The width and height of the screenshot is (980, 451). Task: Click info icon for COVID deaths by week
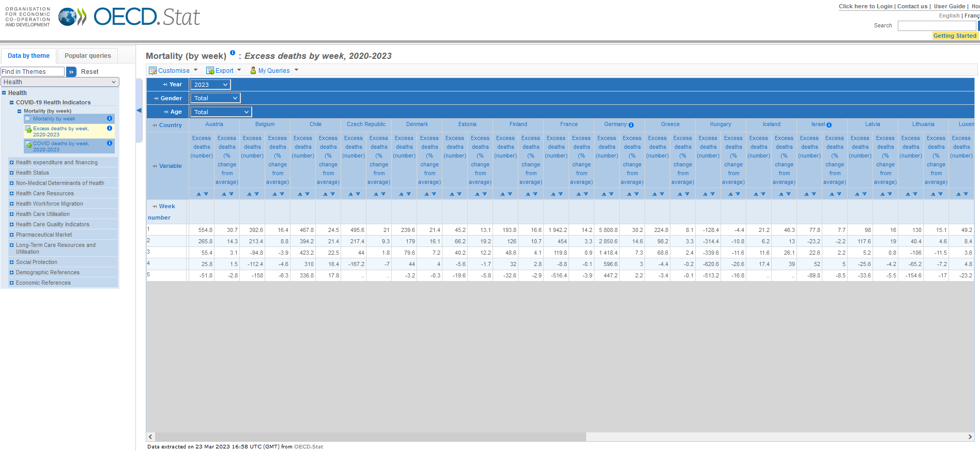(110, 143)
